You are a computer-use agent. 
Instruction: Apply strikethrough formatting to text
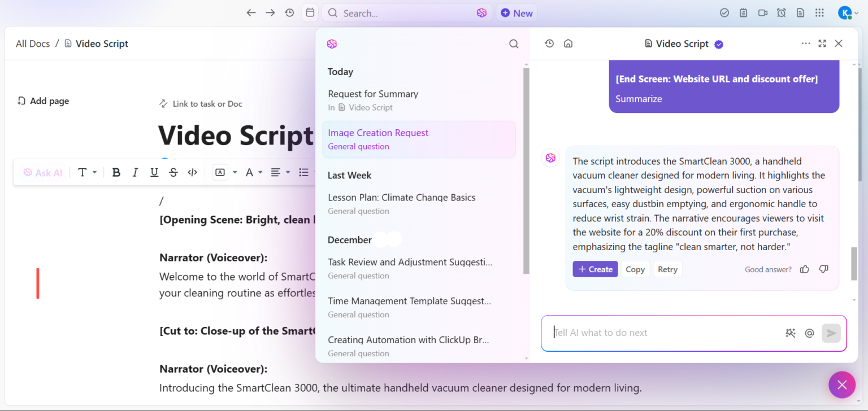click(x=173, y=172)
